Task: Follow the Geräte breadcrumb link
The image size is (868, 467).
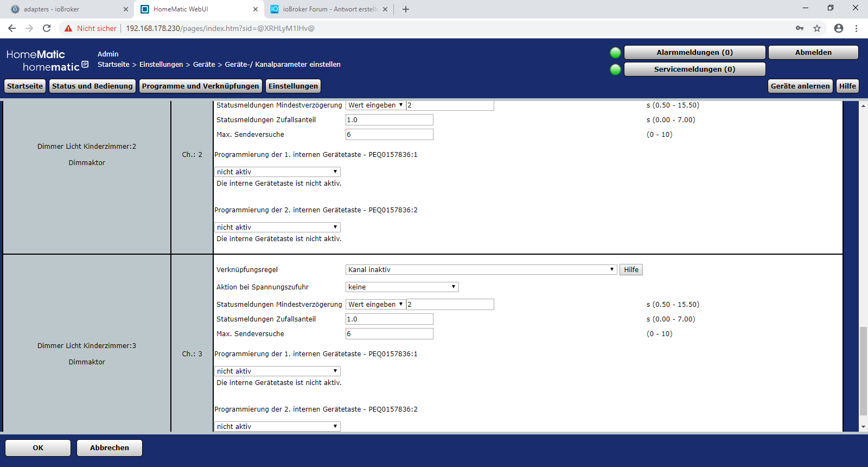Action: coord(204,65)
